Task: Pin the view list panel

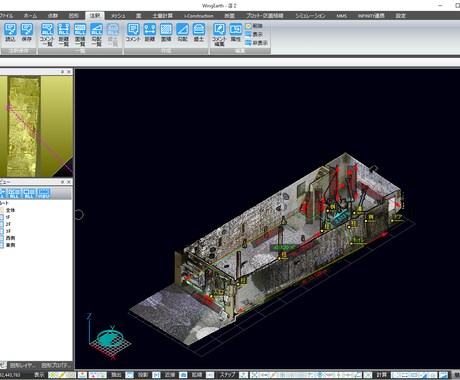Action: point(62,182)
